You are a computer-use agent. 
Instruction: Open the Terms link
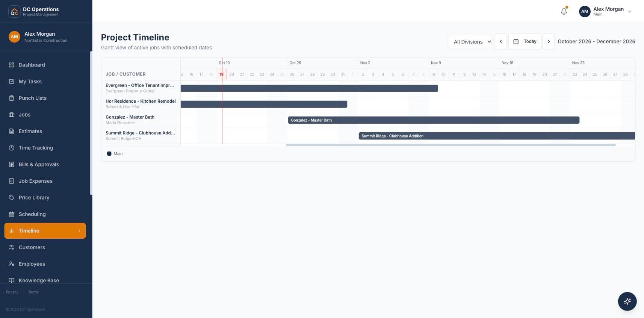[x=33, y=292]
